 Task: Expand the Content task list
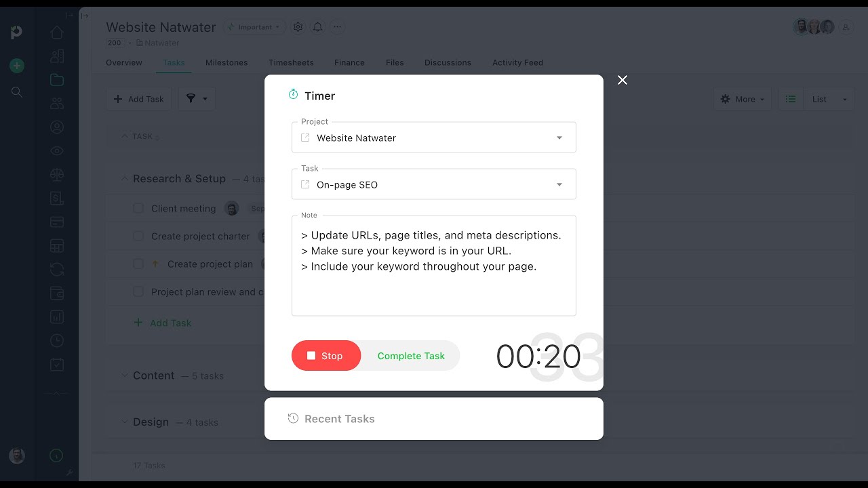(124, 375)
